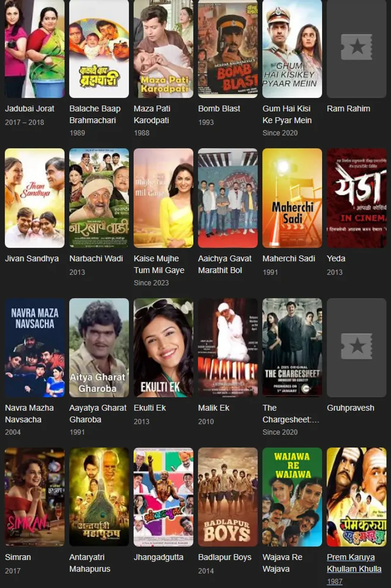Screen dimensions: 391x588
Task: Click the Yeda movie poster
Action: [x=356, y=198]
